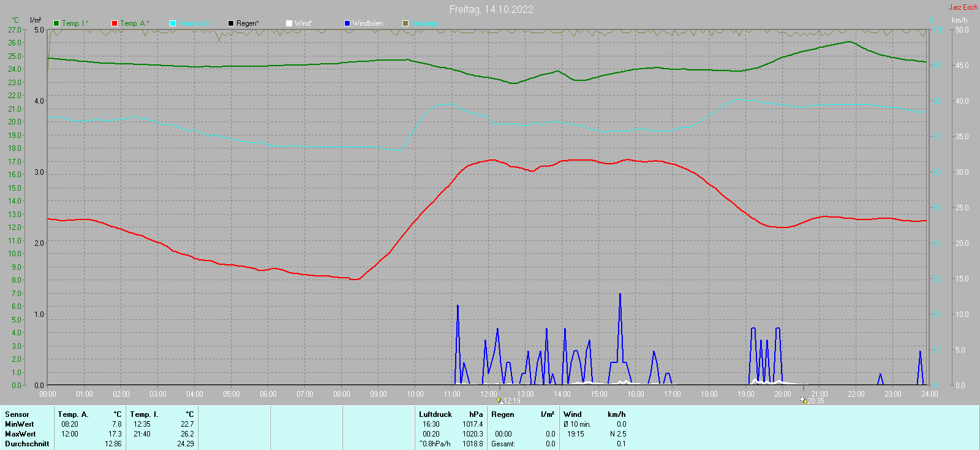Click the 12:00 label on time axis
Image resolution: width=980 pixels, height=450 pixels.
click(x=489, y=394)
